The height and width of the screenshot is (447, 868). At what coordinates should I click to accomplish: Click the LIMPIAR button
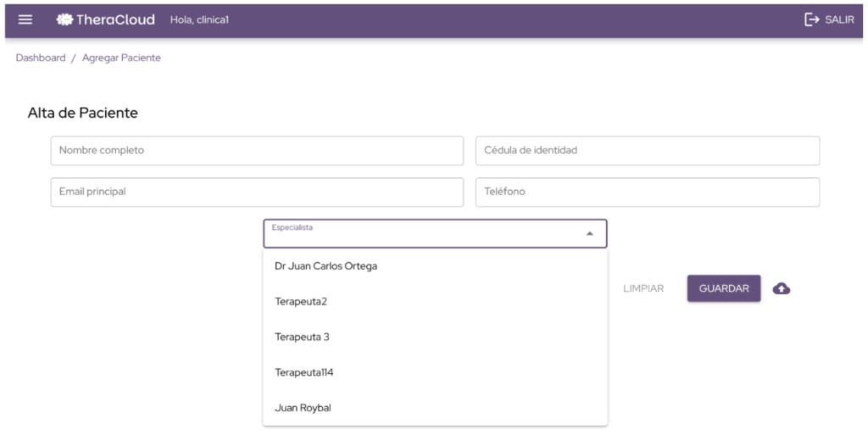pos(643,288)
